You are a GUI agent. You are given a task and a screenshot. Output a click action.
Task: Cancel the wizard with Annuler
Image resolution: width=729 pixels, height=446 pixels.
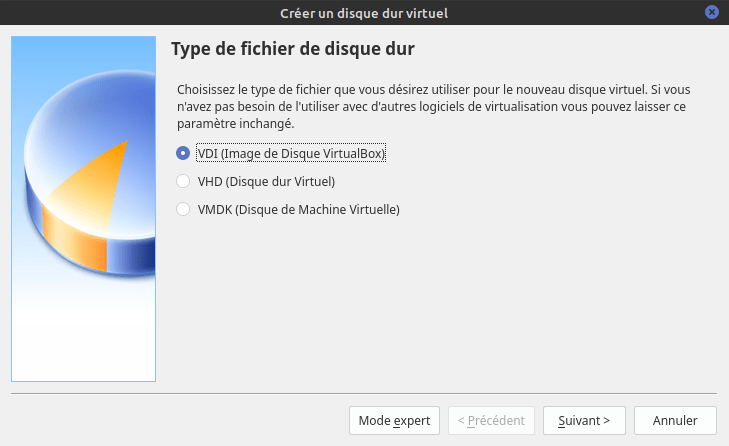(x=675, y=420)
